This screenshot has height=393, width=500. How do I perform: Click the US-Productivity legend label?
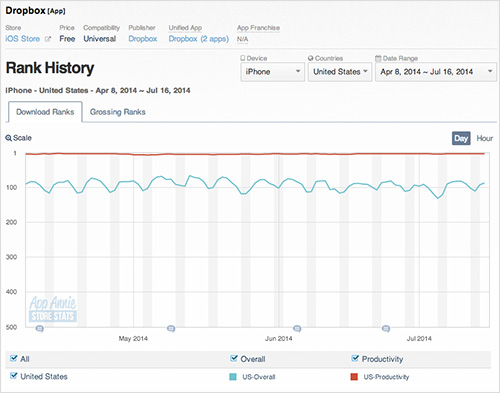click(386, 377)
